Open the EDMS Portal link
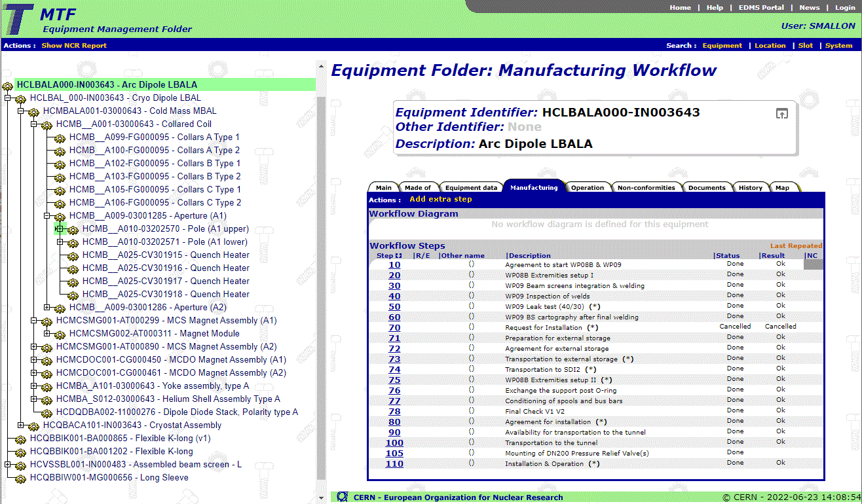 761,8
